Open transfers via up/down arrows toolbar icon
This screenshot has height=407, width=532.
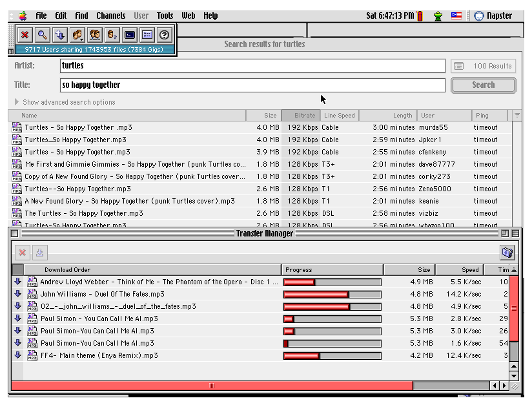59,35
